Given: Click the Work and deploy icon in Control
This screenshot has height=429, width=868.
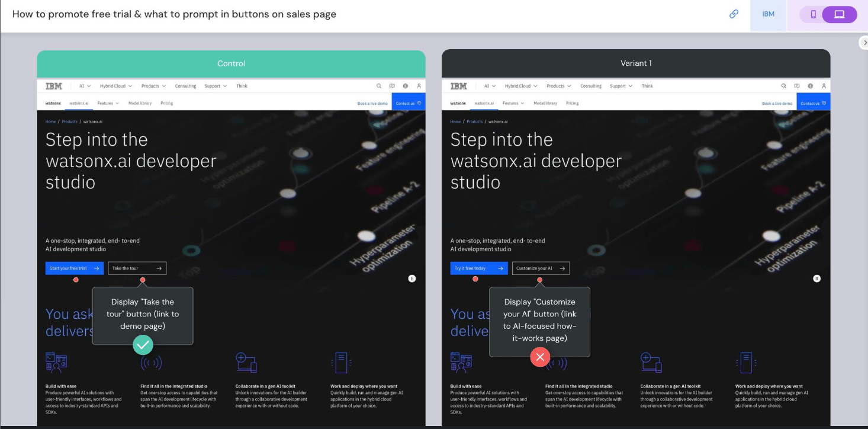Looking at the screenshot, I should [340, 362].
